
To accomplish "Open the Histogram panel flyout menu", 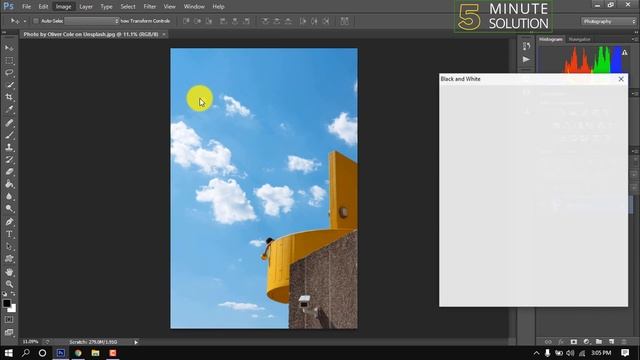I will click(x=634, y=40).
